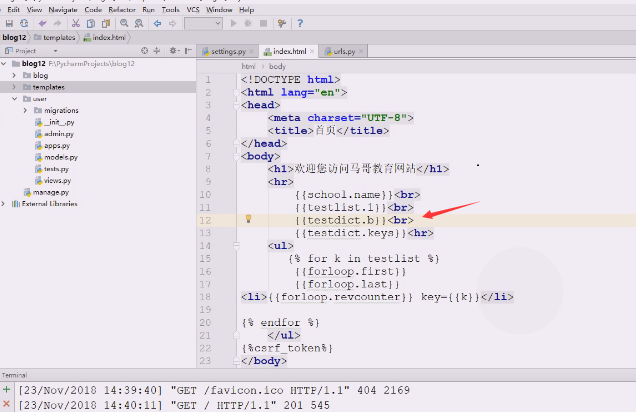This screenshot has height=412, width=636.
Task: Close the urls.py tab
Action: (x=361, y=51)
